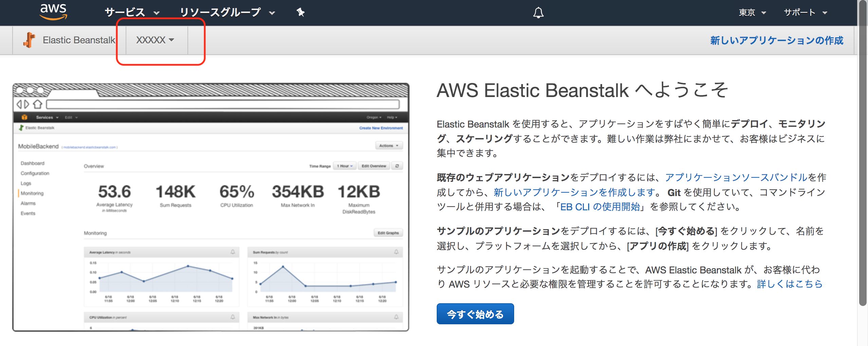Open the notification bell
The width and height of the screenshot is (868, 346).
pyautogui.click(x=539, y=13)
